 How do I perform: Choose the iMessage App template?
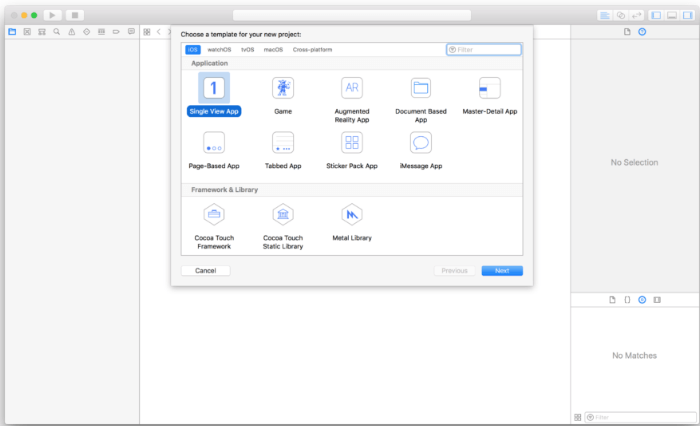click(x=420, y=145)
